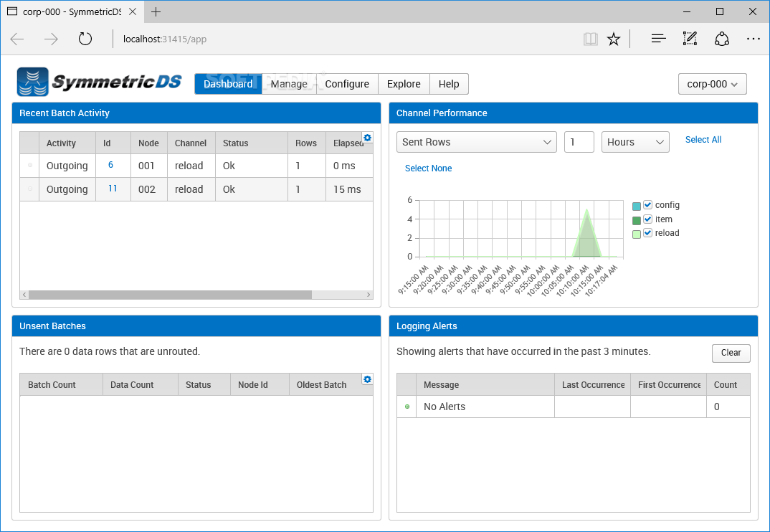Close the corp-000 browser tab
770x532 pixels.
133,11
